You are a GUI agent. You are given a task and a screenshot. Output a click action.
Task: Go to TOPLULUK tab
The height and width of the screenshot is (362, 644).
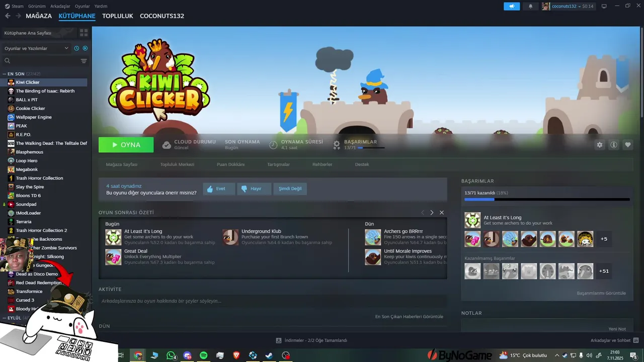pyautogui.click(x=117, y=16)
